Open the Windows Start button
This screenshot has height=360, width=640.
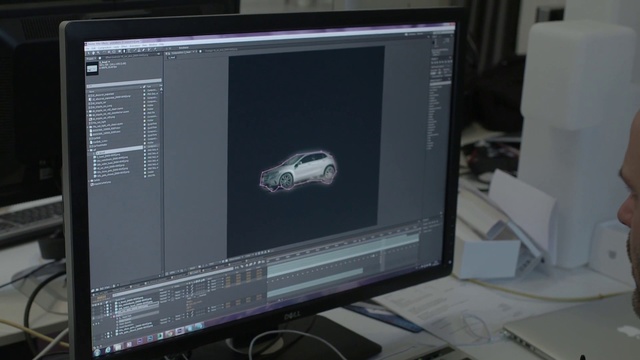97,353
